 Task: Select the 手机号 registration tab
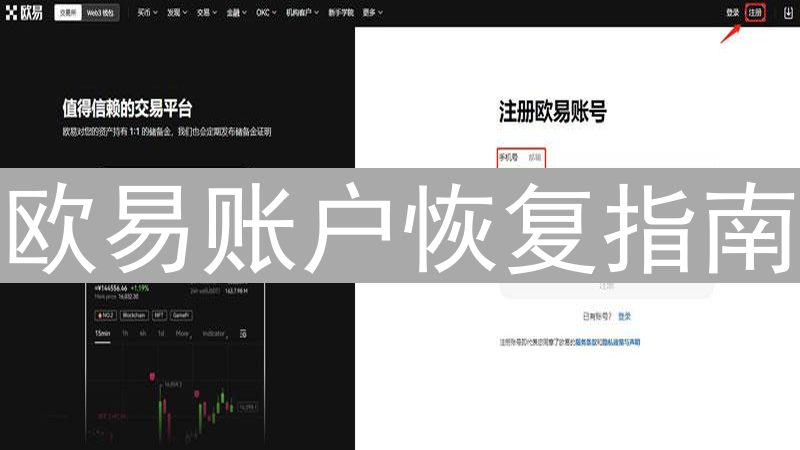coord(508,157)
